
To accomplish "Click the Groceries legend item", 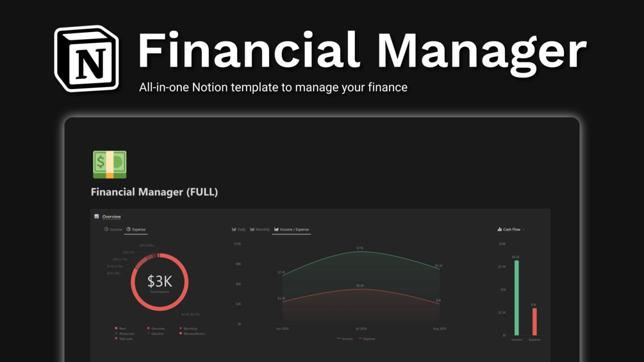I will tap(156, 328).
